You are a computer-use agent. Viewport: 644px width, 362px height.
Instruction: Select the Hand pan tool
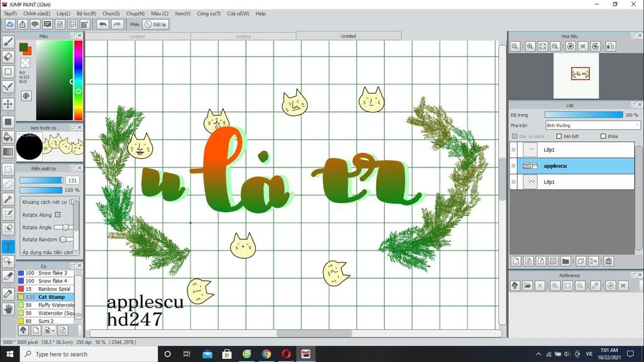click(8, 309)
